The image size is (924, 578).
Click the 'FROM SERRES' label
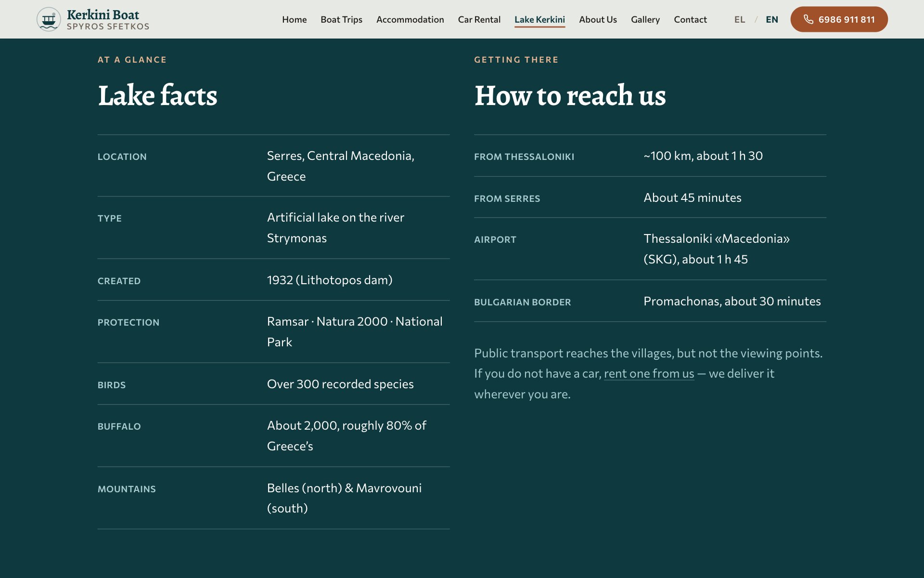[507, 198]
